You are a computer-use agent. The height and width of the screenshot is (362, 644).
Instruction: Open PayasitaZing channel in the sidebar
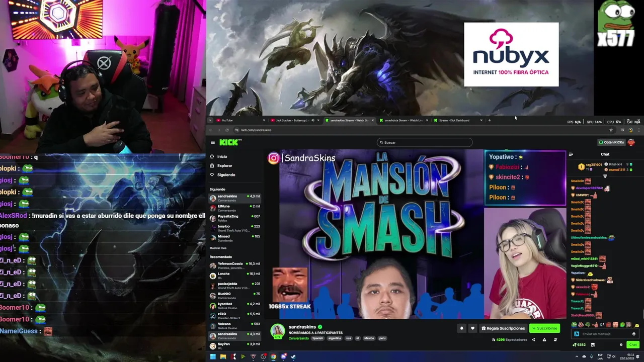pyautogui.click(x=235, y=218)
